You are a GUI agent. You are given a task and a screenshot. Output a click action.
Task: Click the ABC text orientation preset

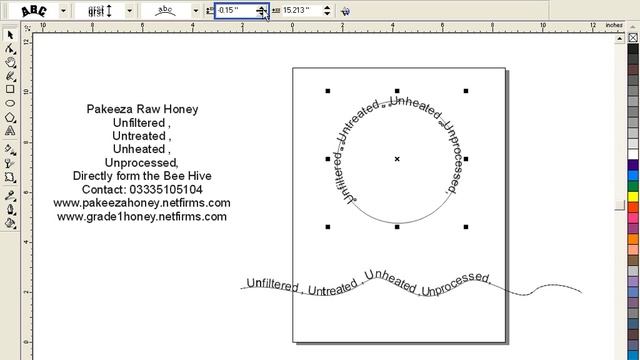click(x=34, y=11)
